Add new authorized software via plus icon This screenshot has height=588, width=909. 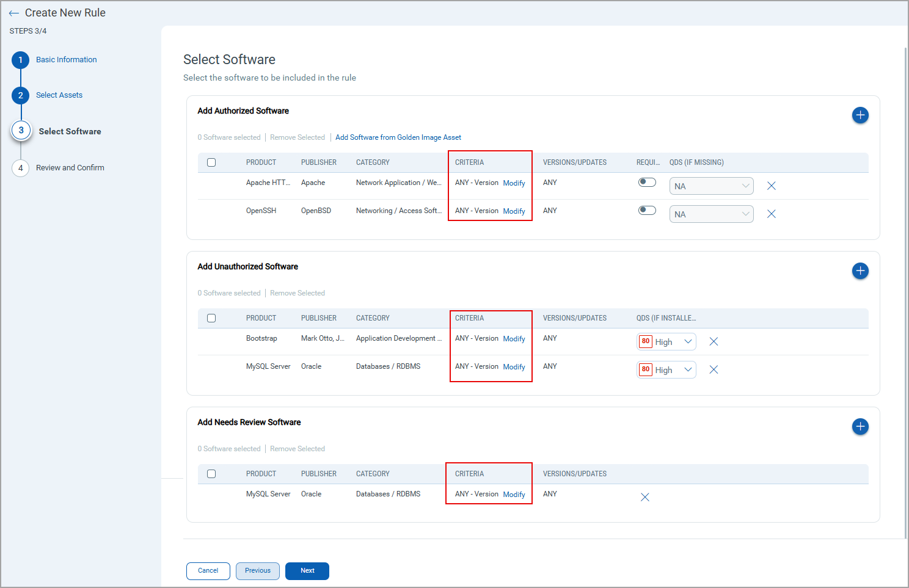point(860,115)
